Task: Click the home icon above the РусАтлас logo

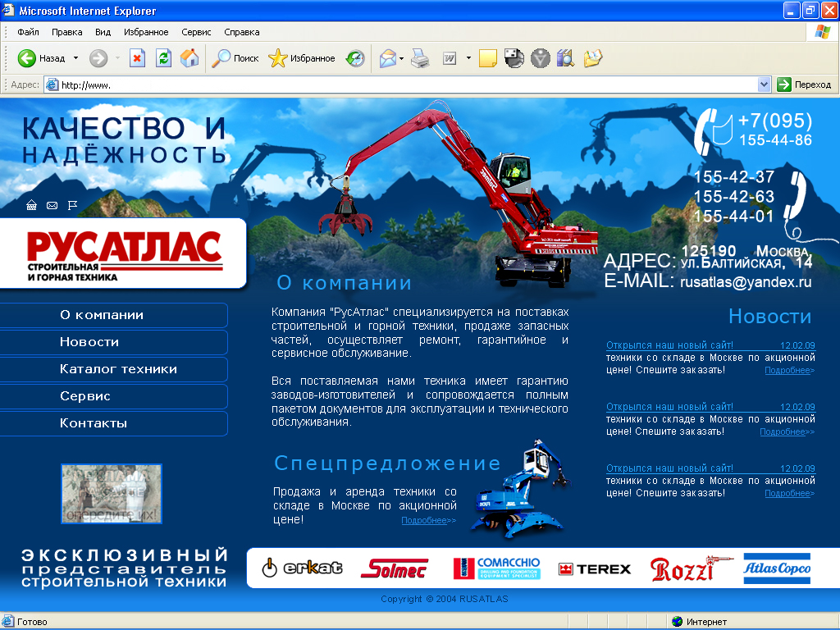Action: coord(31,204)
